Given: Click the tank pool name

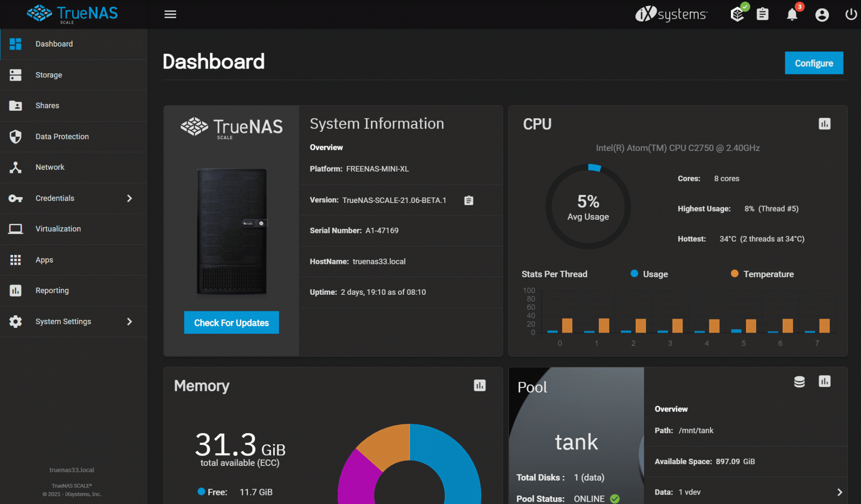Looking at the screenshot, I should point(576,442).
